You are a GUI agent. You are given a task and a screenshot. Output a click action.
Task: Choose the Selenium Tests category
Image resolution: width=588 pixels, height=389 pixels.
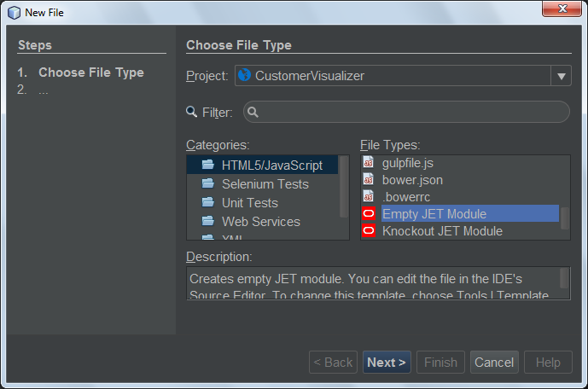pos(265,183)
